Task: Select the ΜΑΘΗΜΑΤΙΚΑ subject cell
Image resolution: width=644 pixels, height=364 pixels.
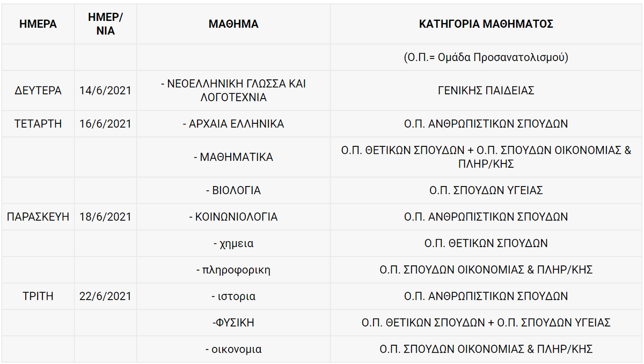Action: 233,157
